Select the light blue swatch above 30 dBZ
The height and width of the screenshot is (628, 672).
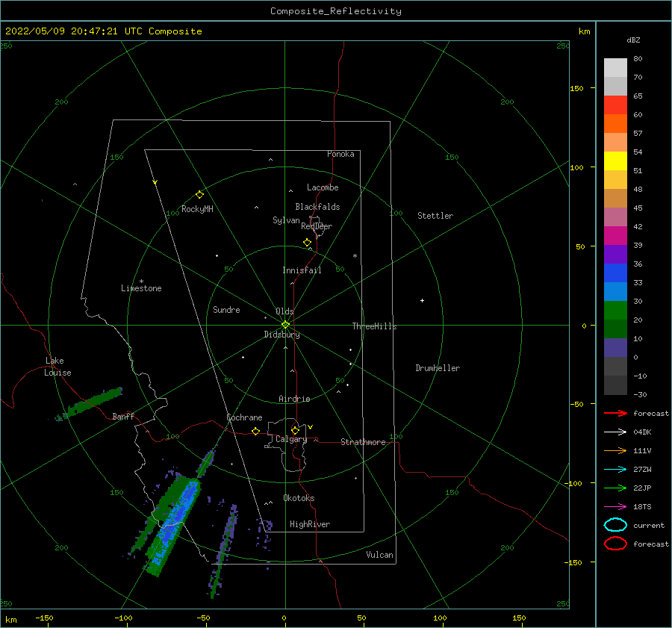615,291
